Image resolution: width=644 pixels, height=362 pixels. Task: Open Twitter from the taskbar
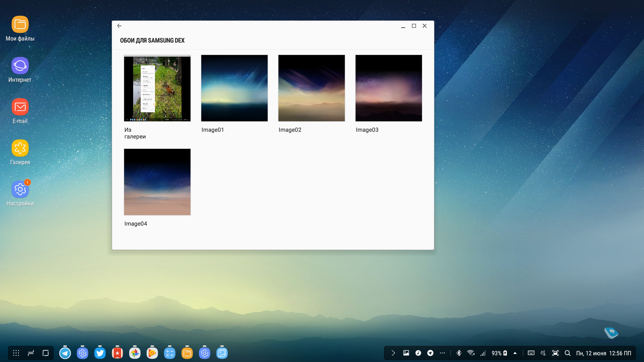(100, 353)
